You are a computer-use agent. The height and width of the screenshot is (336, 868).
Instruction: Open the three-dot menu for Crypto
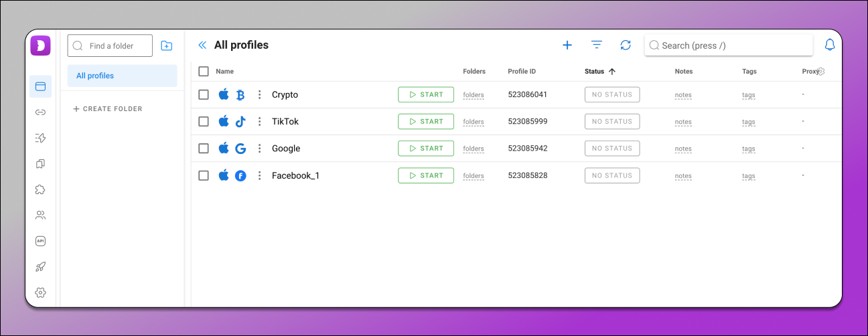pos(259,95)
